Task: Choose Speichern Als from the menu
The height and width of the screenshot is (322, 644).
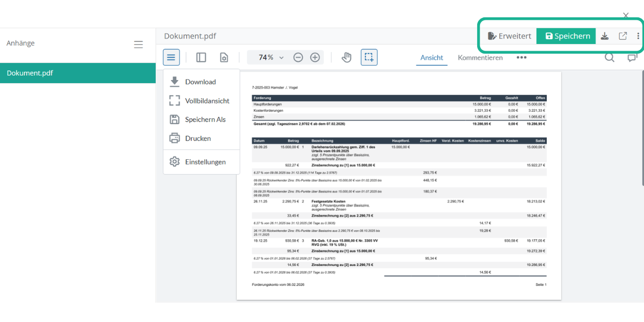Action: (205, 120)
